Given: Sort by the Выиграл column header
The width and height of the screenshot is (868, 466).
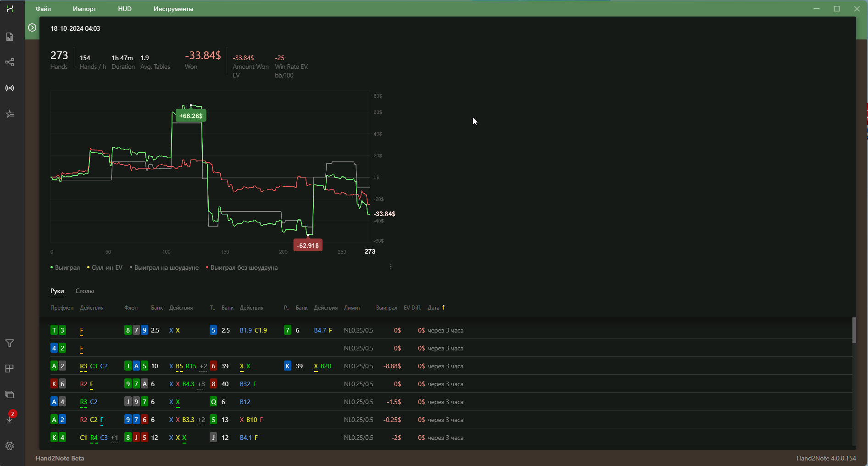Looking at the screenshot, I should click(386, 308).
